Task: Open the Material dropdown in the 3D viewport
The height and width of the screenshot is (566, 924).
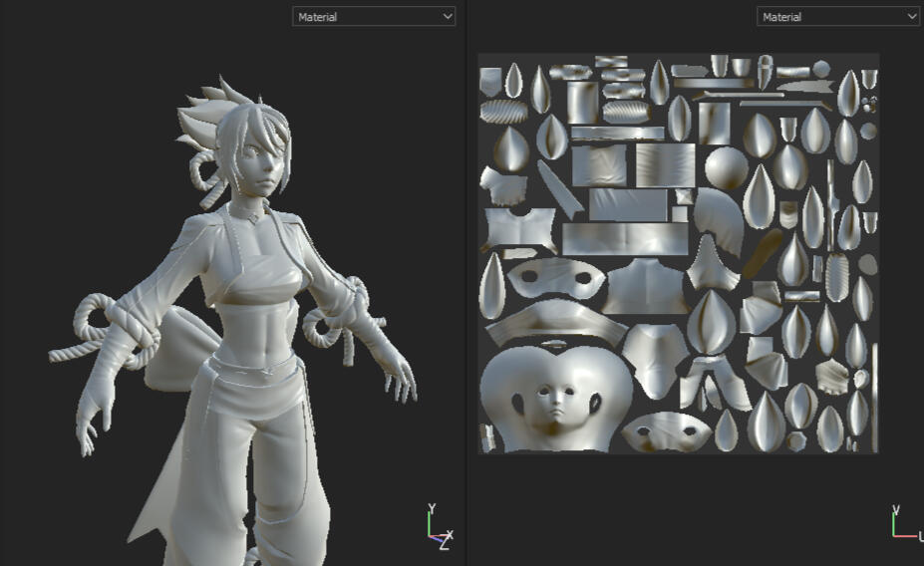Action: (x=373, y=17)
